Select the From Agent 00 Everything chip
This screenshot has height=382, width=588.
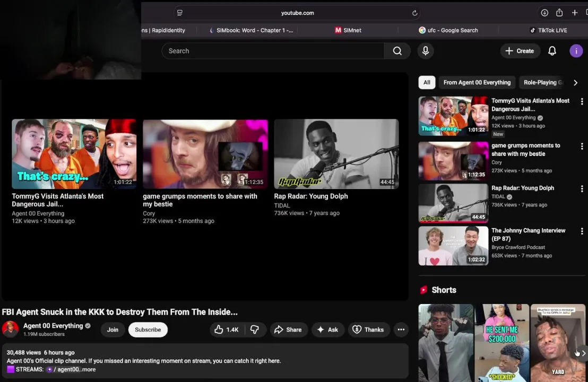pyautogui.click(x=477, y=82)
